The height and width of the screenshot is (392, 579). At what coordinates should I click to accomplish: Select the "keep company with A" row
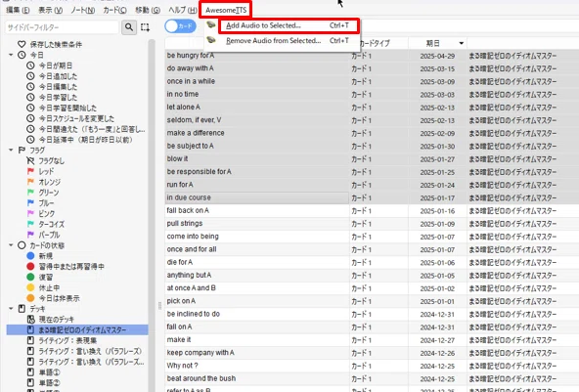click(x=372, y=353)
